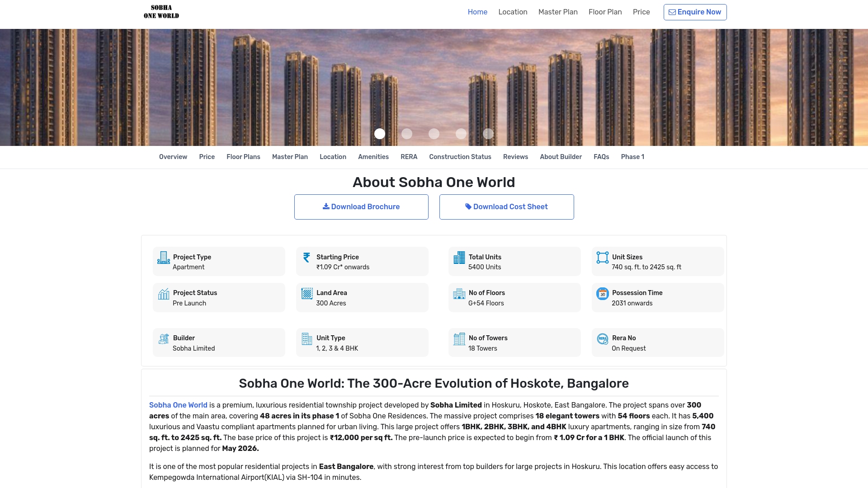Go to Overview section tab
Screen dimensions: 868x488
[173, 157]
